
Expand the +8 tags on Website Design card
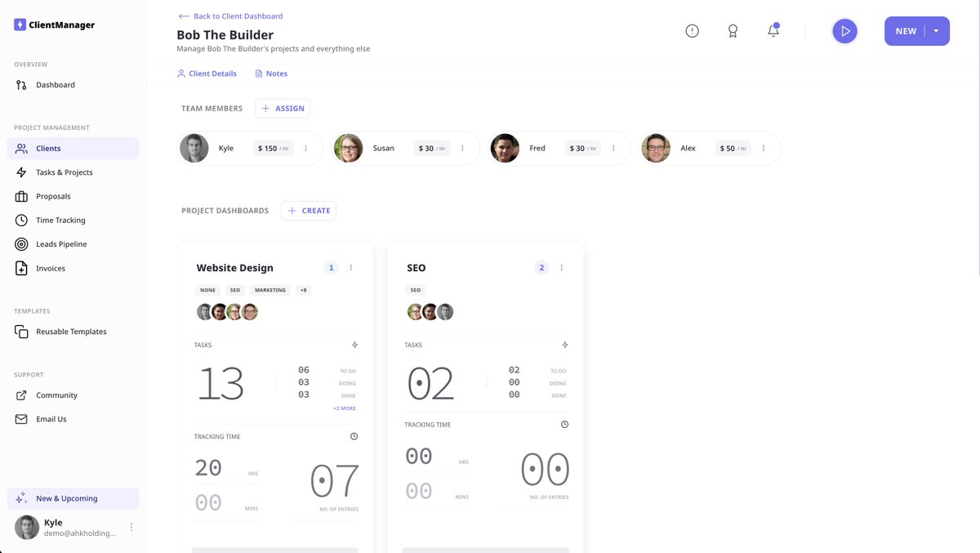click(302, 289)
